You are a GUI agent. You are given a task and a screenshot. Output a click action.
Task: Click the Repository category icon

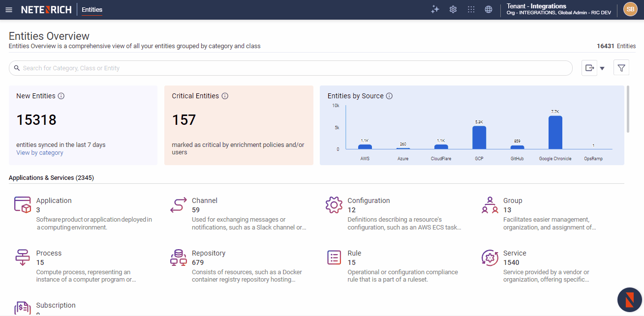pos(178,258)
